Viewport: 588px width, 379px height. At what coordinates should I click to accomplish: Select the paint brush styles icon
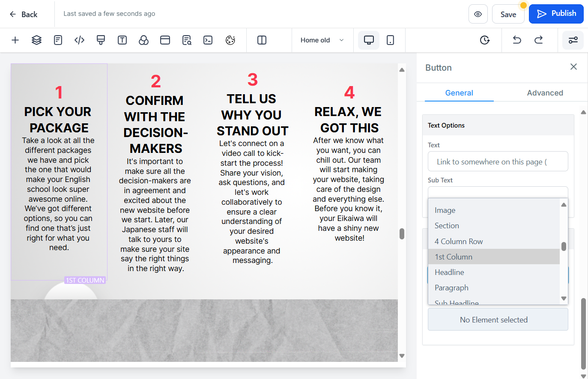tap(101, 40)
